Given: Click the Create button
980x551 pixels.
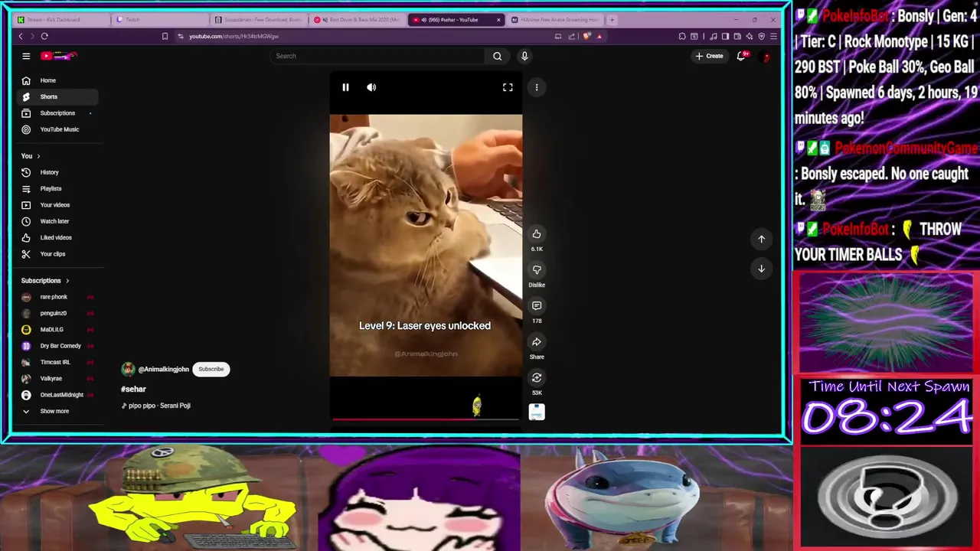Looking at the screenshot, I should pos(709,56).
